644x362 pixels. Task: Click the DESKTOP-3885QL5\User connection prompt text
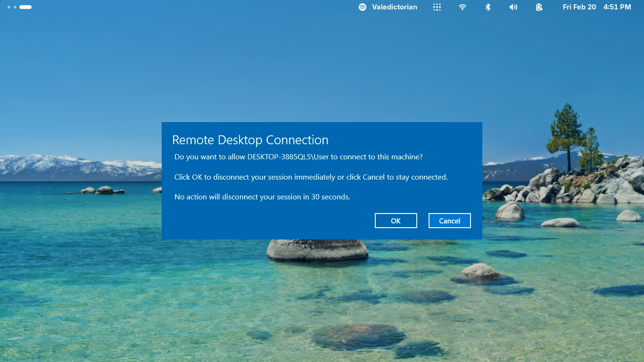coord(298,157)
